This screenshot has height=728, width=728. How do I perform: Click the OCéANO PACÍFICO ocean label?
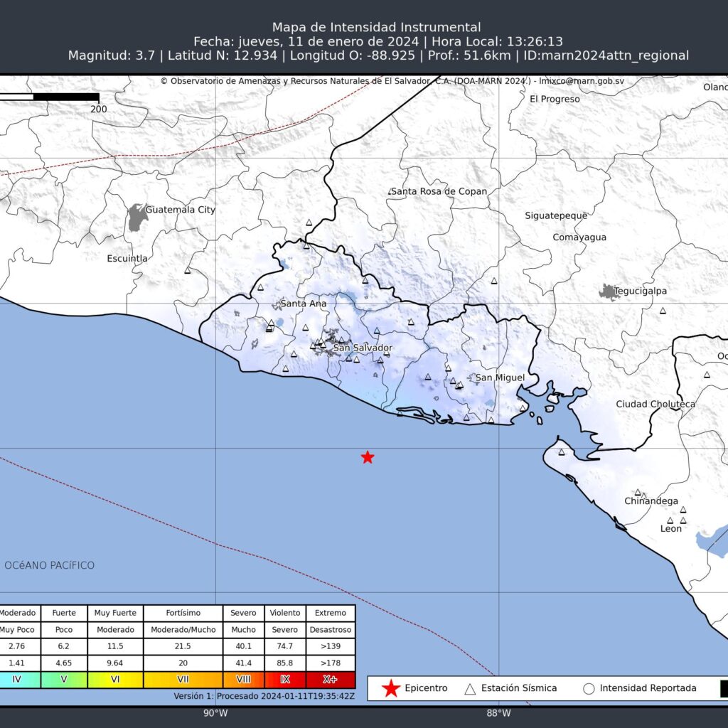tap(50, 565)
